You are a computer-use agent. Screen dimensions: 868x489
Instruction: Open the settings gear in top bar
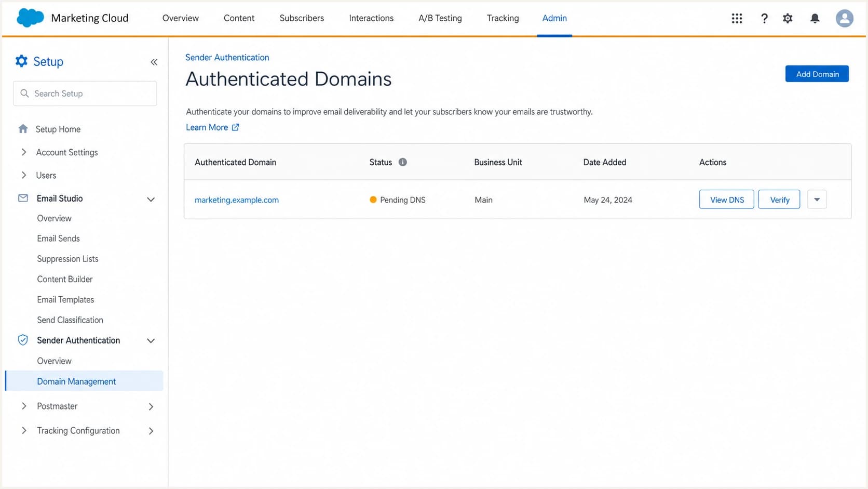pyautogui.click(x=788, y=18)
